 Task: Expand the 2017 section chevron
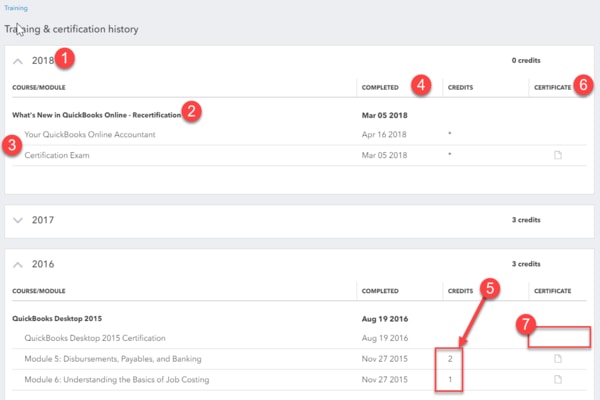click(18, 220)
